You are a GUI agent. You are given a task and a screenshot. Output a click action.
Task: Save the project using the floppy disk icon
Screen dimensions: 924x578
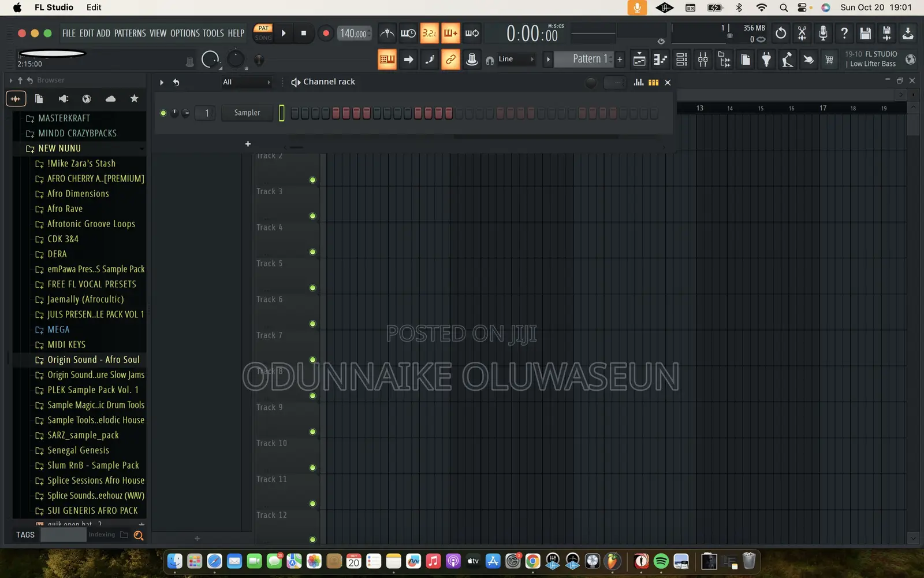pos(865,33)
